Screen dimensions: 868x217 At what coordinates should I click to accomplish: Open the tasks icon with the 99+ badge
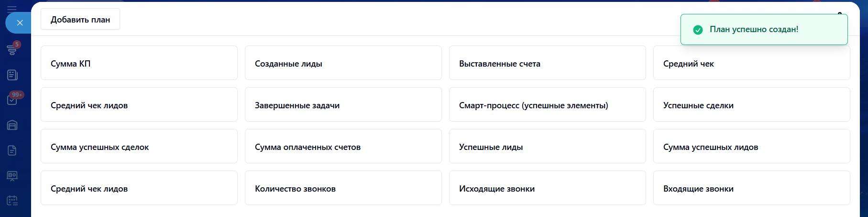click(12, 100)
